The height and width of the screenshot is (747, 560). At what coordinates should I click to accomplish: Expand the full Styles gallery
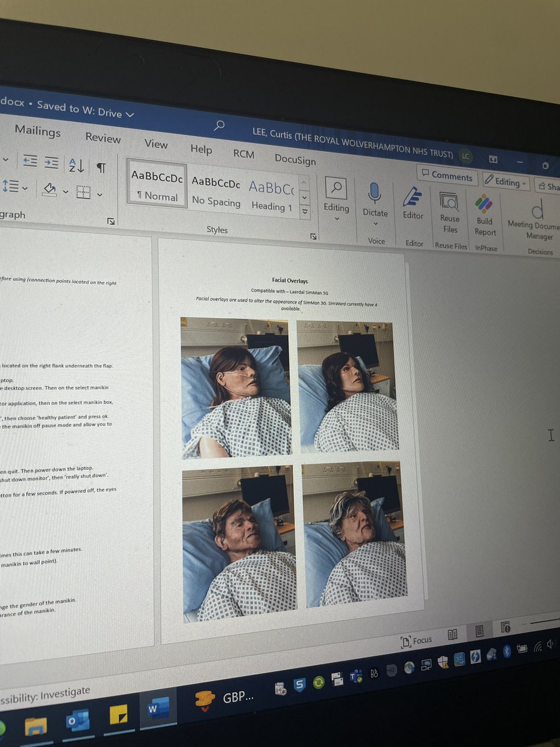(305, 211)
